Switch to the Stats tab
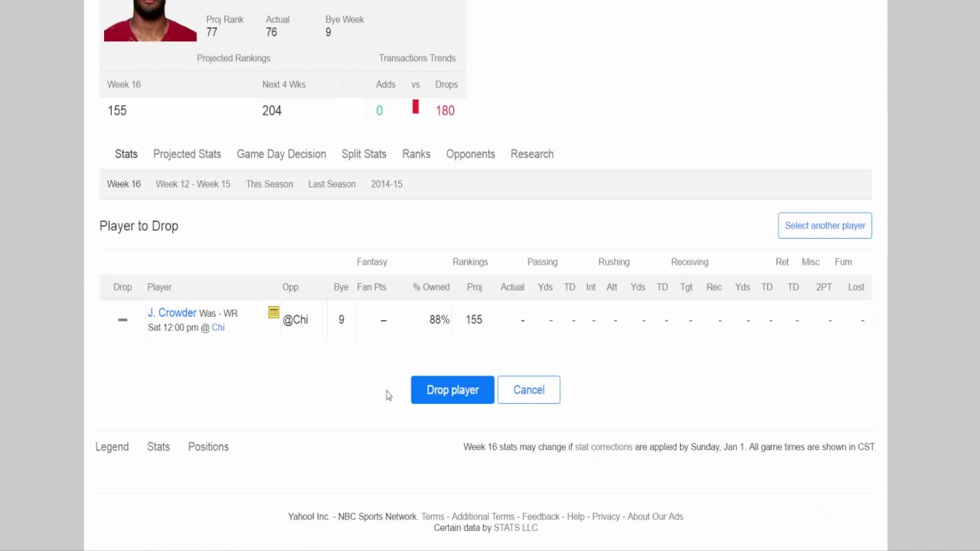Image resolution: width=980 pixels, height=551 pixels. [126, 154]
